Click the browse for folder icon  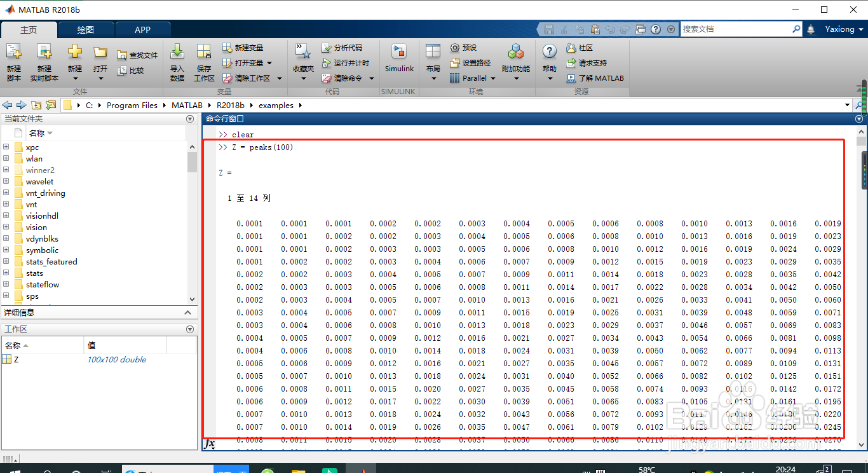tap(51, 105)
